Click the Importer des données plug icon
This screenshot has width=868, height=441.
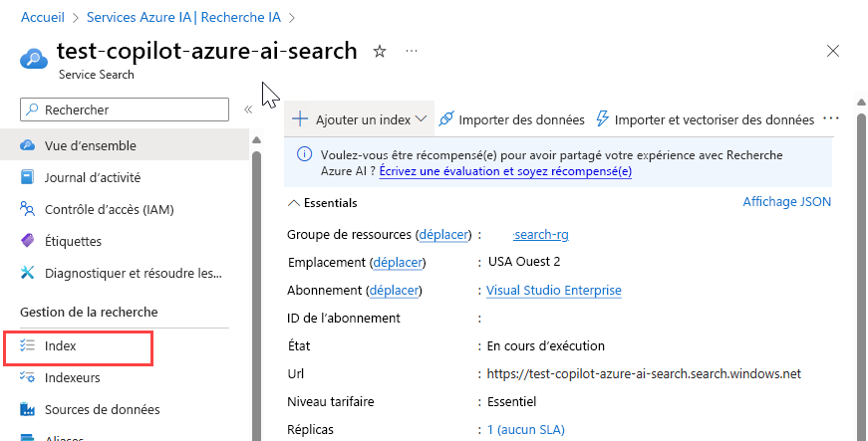click(446, 118)
